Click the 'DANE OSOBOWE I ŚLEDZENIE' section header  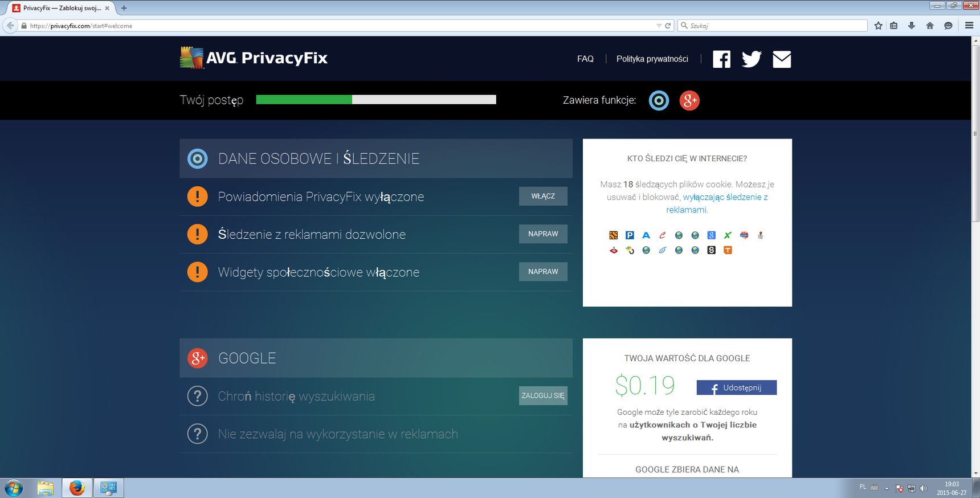click(x=376, y=158)
